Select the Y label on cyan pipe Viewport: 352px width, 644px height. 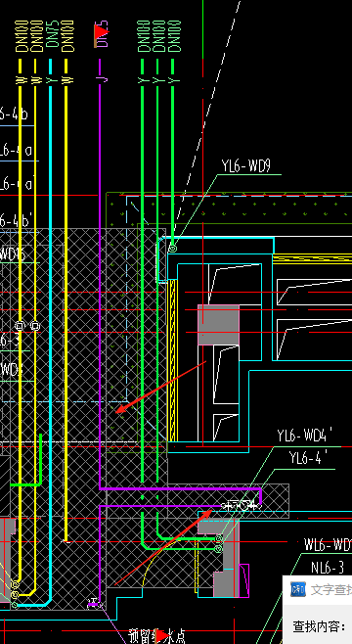(51, 79)
